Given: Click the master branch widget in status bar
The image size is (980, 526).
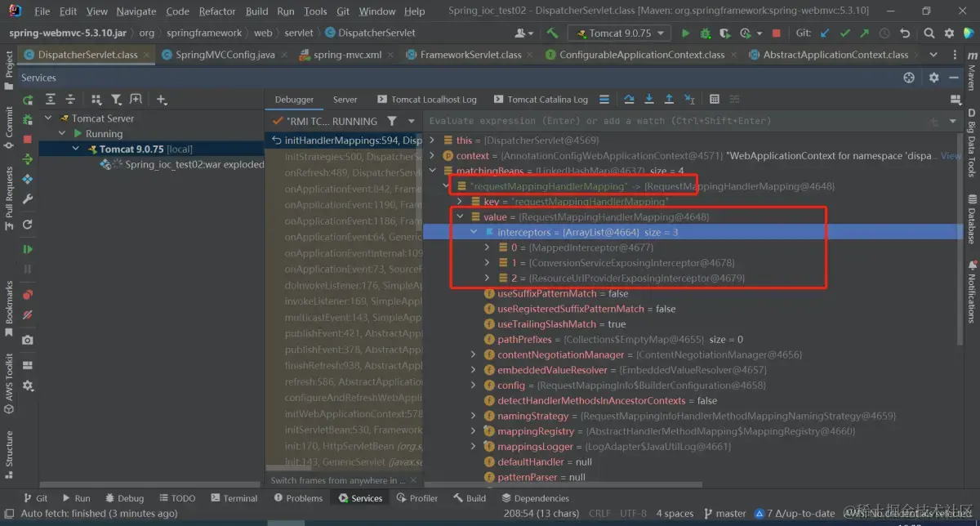Looking at the screenshot, I should click(x=724, y=514).
